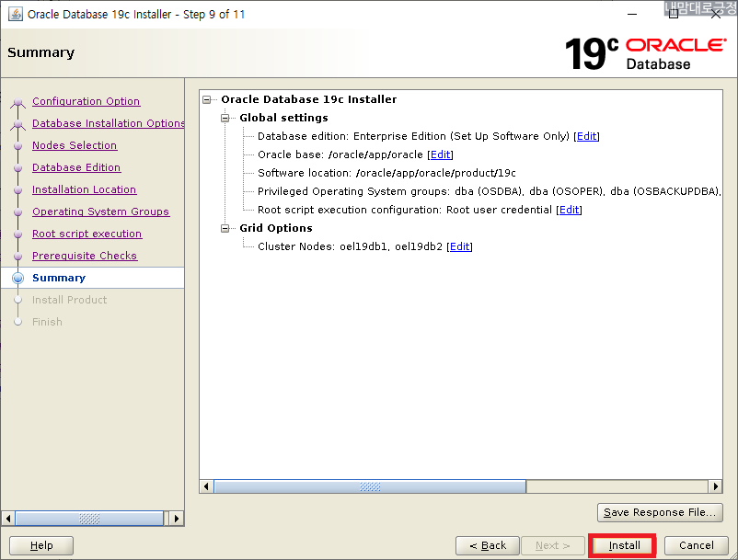Minimize the installer window
Viewport: 738px width, 560px height.
pyautogui.click(x=632, y=15)
